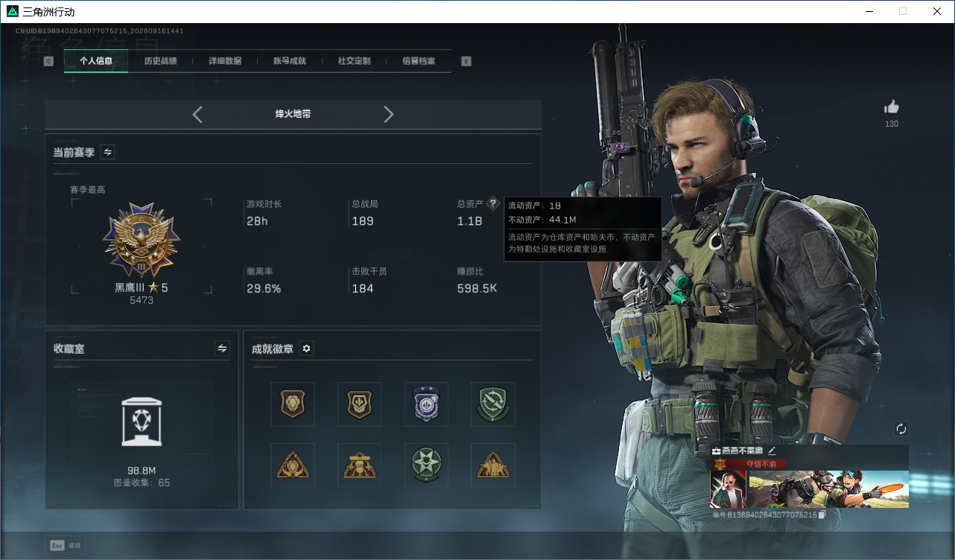Open the 信誉档案 tab
955x560 pixels.
(x=419, y=61)
